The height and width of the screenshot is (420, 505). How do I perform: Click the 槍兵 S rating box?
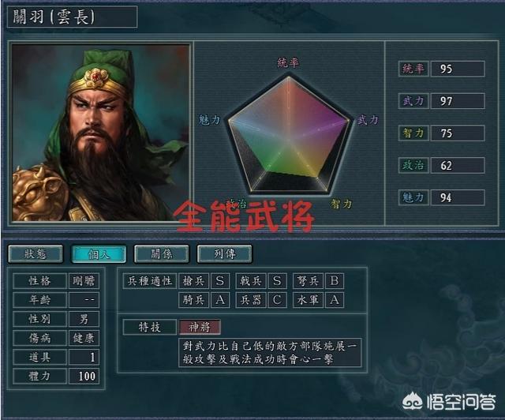[220, 281]
